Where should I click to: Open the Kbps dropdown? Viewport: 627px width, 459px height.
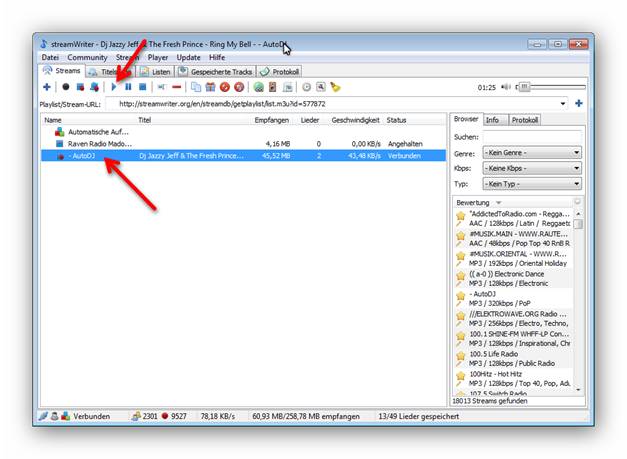pyautogui.click(x=532, y=168)
